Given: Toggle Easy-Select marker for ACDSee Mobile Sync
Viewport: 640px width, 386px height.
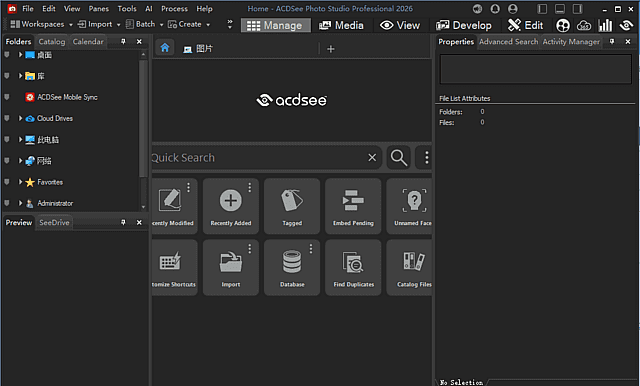Looking at the screenshot, I should (x=7, y=97).
